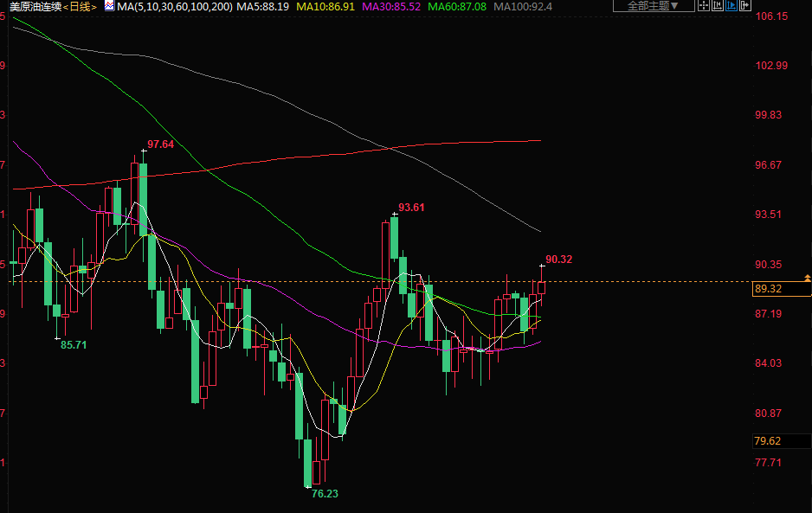Image resolution: width=812 pixels, height=513 pixels.
Task: Click the 97.64 high price marker
Action: 160,144
